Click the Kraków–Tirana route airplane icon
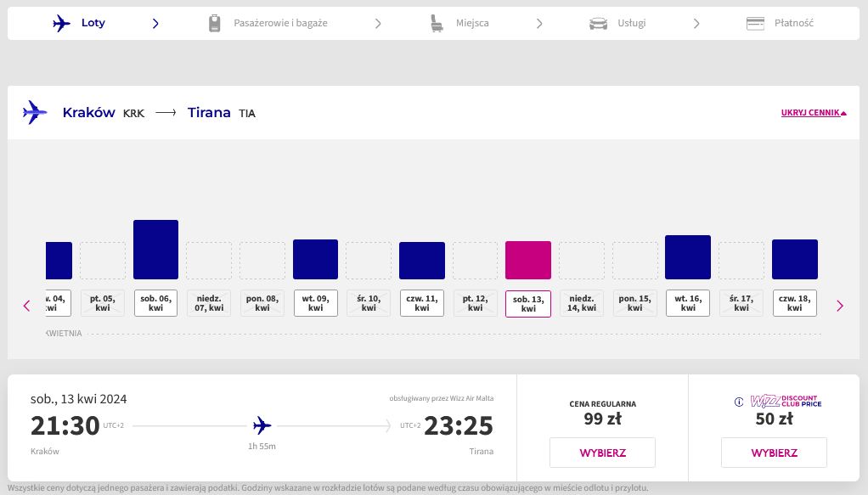The image size is (868, 495). pyautogui.click(x=35, y=112)
